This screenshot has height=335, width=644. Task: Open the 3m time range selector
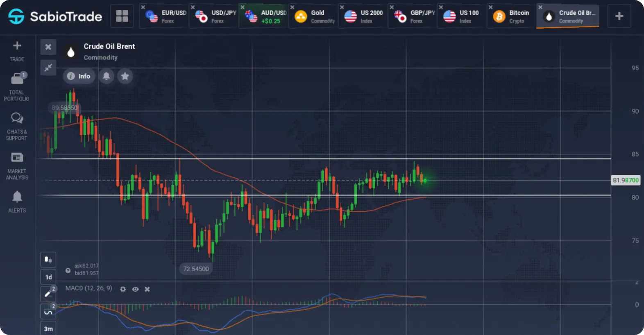(48, 328)
